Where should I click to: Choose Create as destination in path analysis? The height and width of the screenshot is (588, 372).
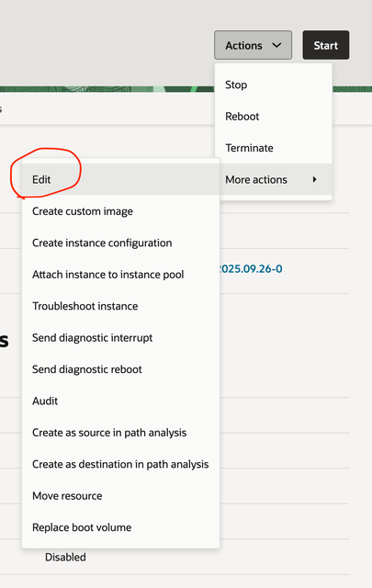tap(120, 464)
